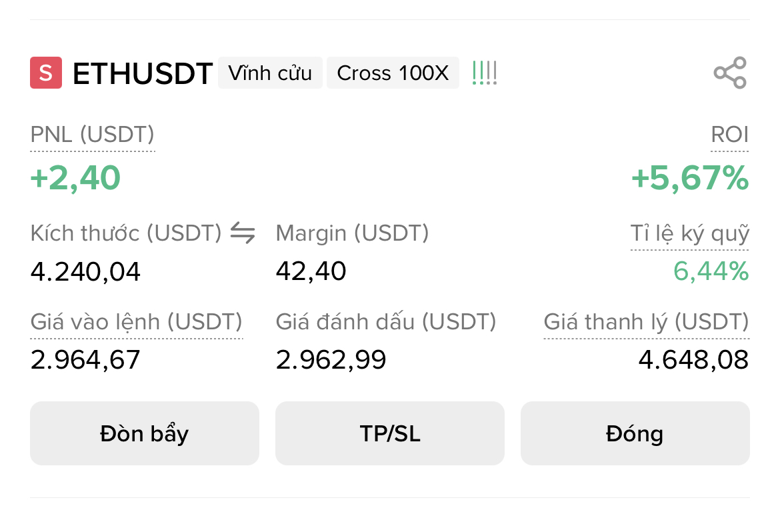The height and width of the screenshot is (532, 780).
Task: Tap the PNL (USDT) label for info
Action: click(93, 135)
